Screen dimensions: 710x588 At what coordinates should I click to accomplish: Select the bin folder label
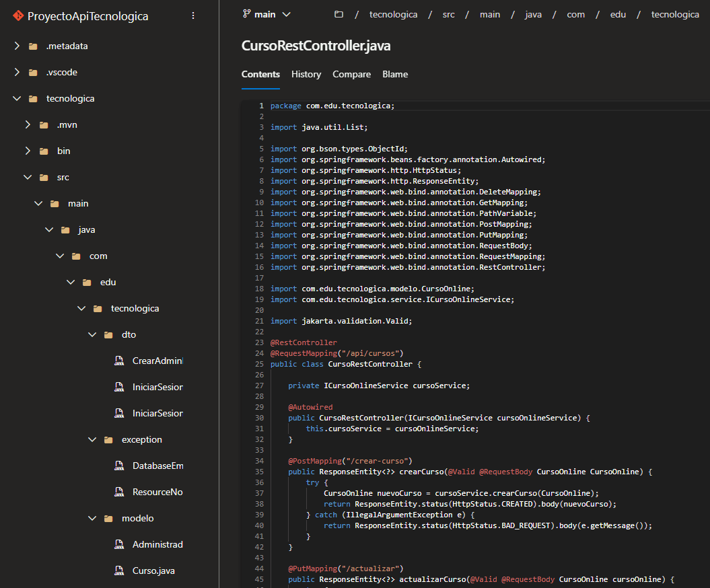point(63,151)
